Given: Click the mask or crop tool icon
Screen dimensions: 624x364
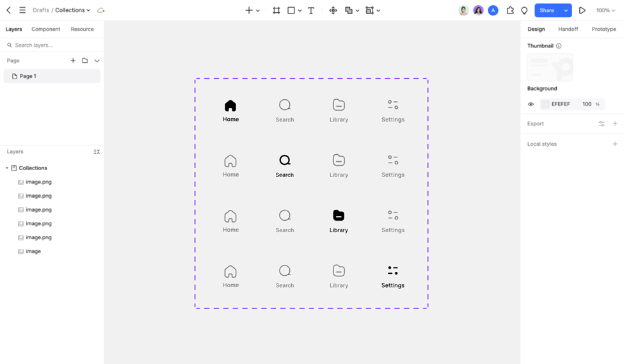Looking at the screenshot, I should [370, 10].
